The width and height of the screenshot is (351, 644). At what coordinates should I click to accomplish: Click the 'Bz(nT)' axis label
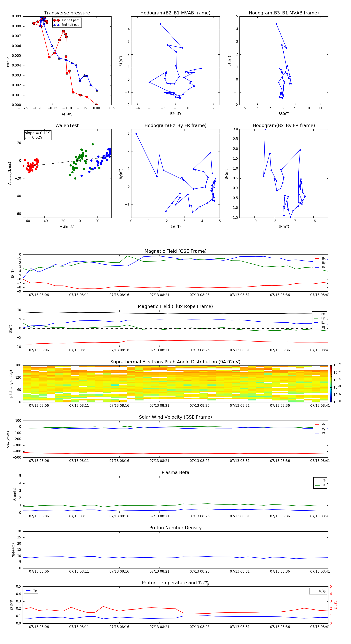pyautogui.click(x=175, y=227)
